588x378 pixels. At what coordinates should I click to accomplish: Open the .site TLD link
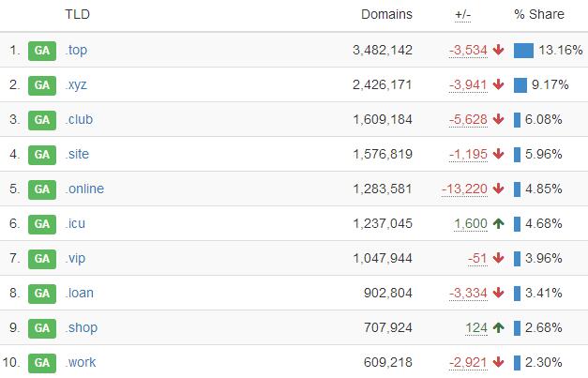click(77, 154)
